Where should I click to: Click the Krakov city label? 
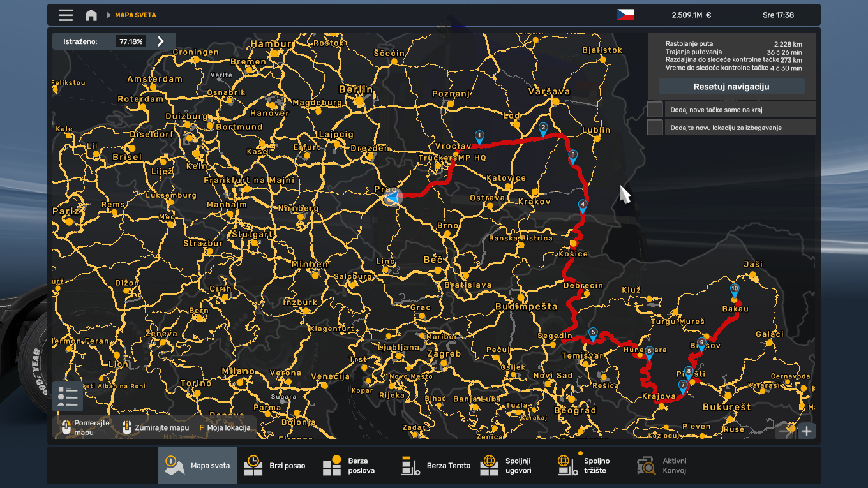[x=534, y=202]
